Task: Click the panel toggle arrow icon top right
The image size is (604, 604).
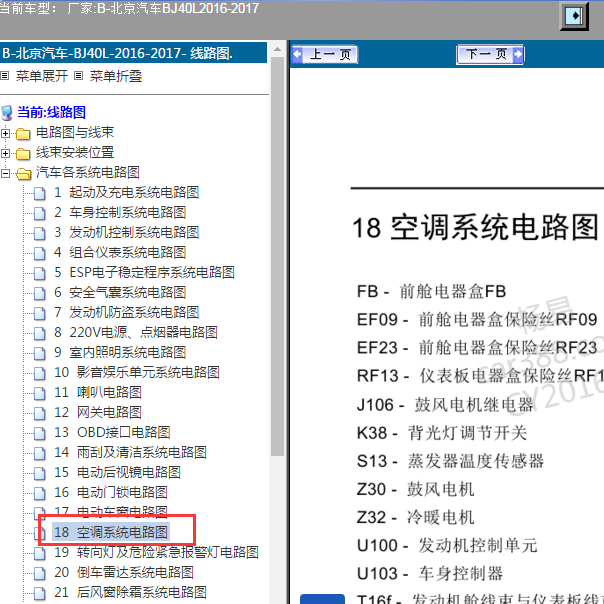Action: point(574,16)
